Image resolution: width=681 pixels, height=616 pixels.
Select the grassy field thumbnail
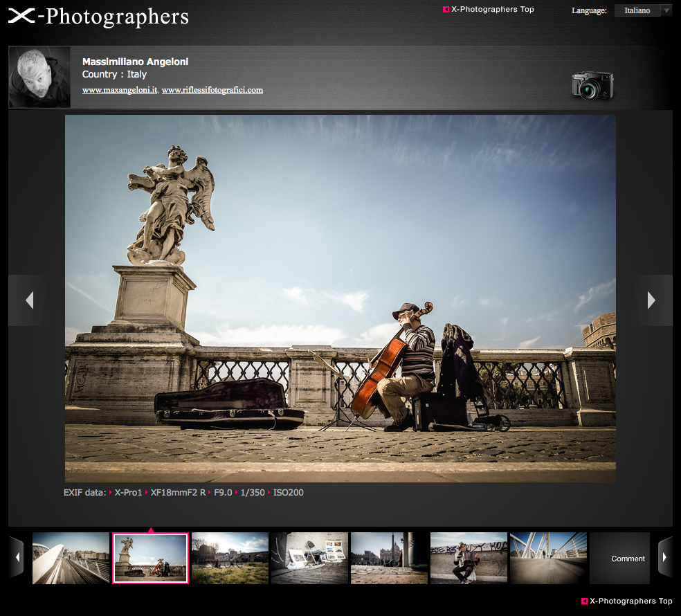click(230, 558)
